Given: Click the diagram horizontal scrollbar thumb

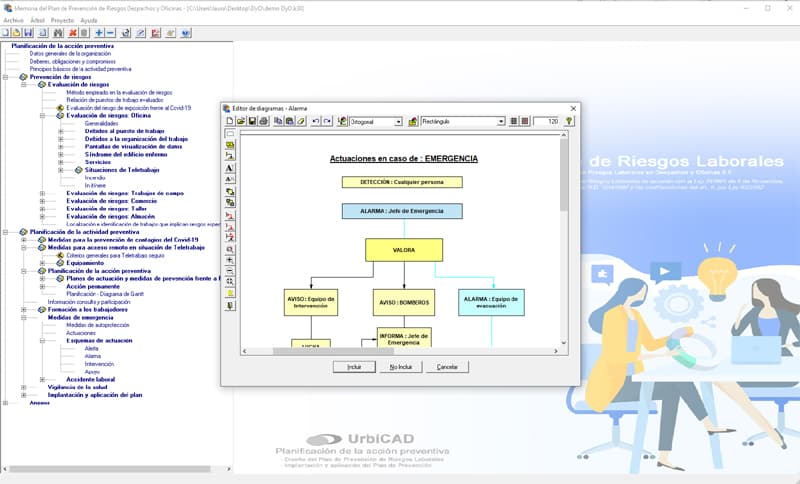Looking at the screenshot, I should (x=333, y=351).
